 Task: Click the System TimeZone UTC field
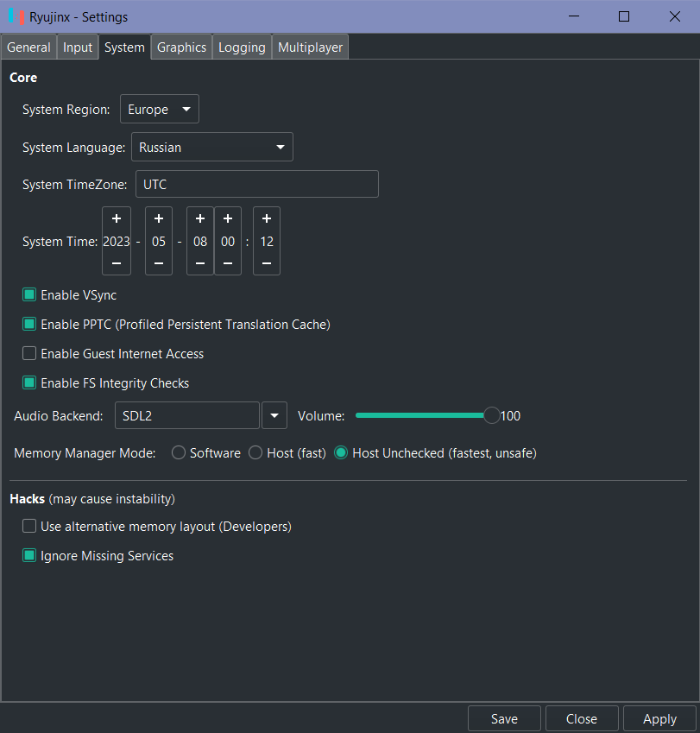(x=257, y=184)
